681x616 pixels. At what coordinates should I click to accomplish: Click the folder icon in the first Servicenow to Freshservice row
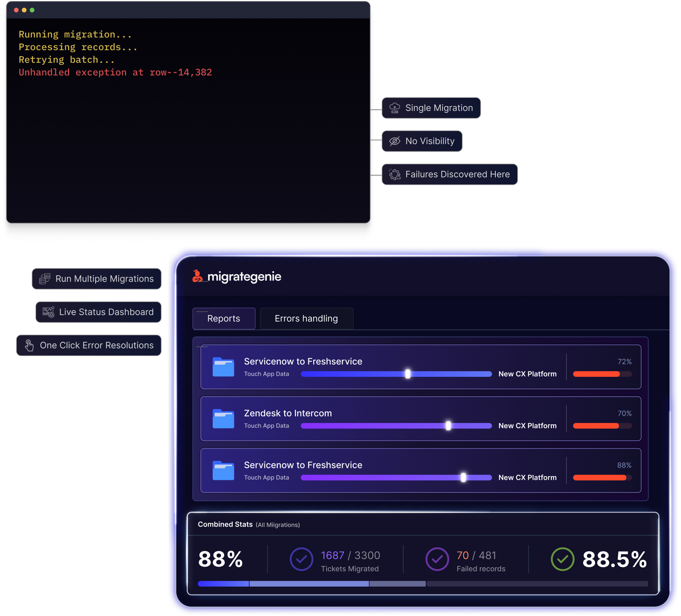[x=223, y=367]
